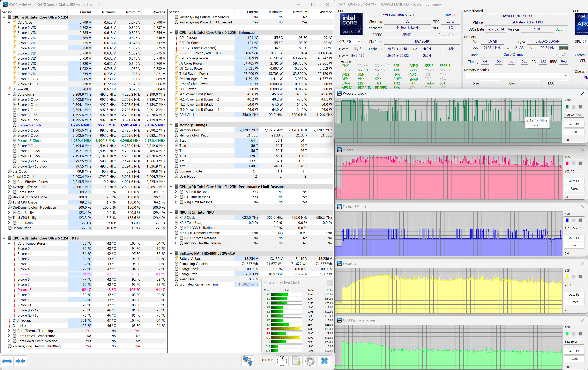Click the Total CPU Usage circle icon
The height and width of the screenshot is (370, 588).
(x=9, y=202)
